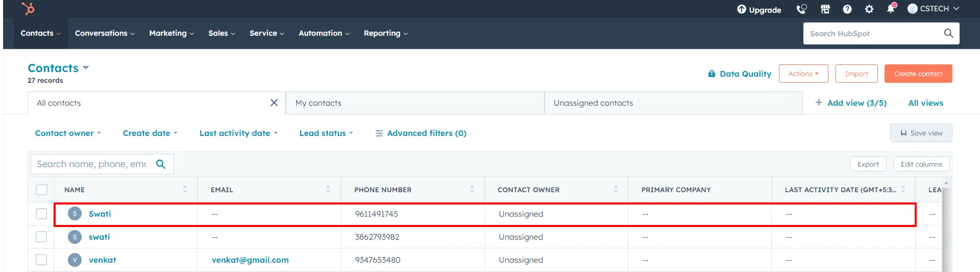Screen dimensions: 980x272
Task: Click venkat's V avatar circle
Action: [x=75, y=260]
